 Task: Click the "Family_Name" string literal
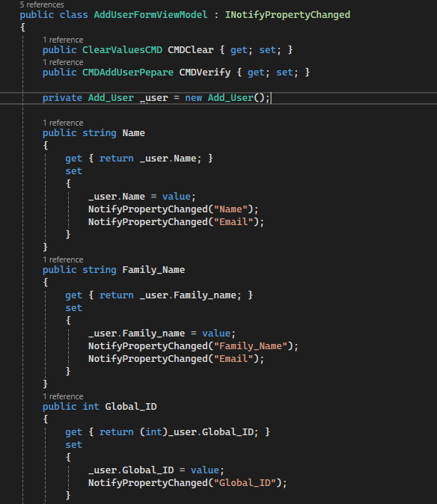pos(250,346)
